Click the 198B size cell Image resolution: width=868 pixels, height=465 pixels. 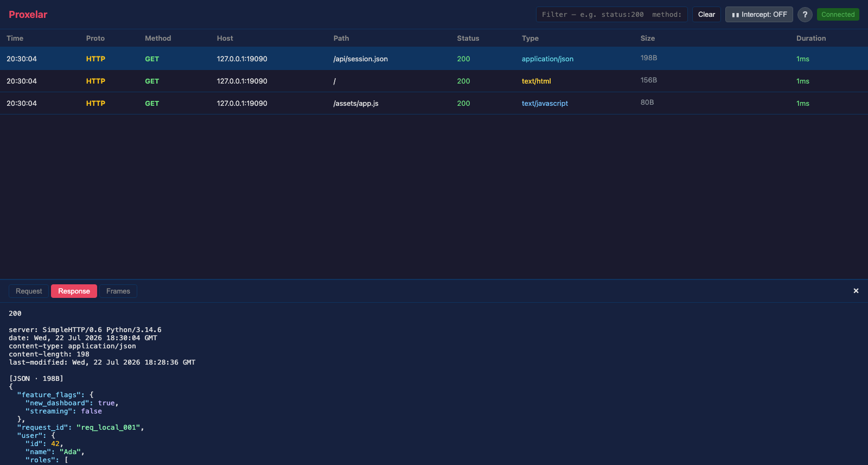[x=649, y=58]
